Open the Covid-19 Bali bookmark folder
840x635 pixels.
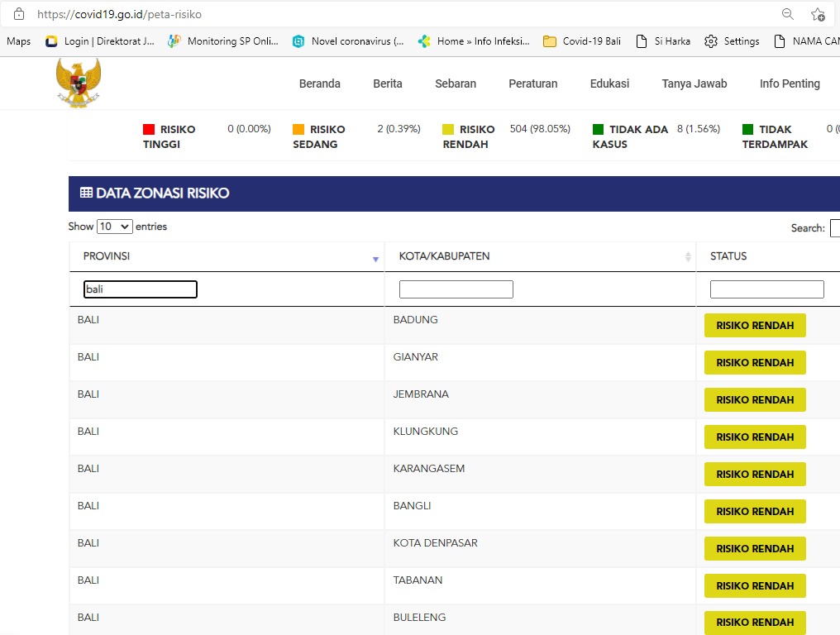(582, 41)
